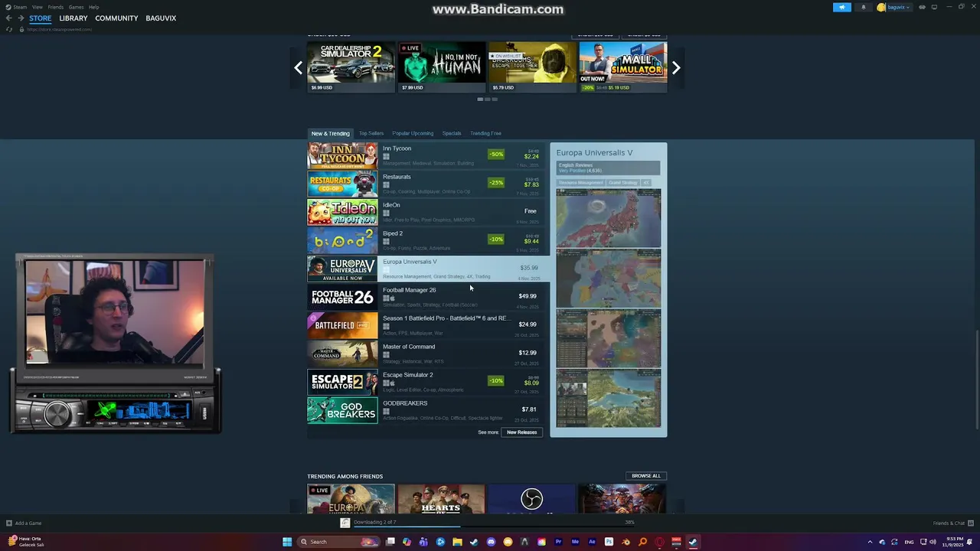Launch Media Encoder from the taskbar
980x551 pixels.
click(x=575, y=542)
